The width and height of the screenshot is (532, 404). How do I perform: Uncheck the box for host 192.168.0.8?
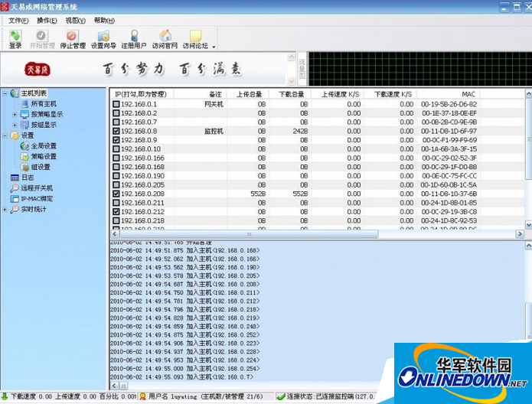click(116, 131)
